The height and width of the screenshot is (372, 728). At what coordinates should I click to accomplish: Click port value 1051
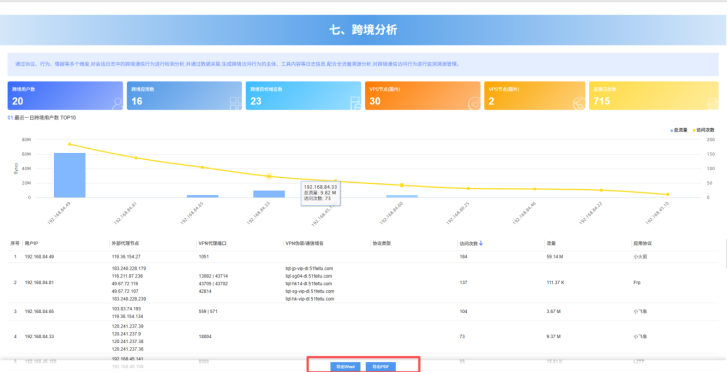204,257
